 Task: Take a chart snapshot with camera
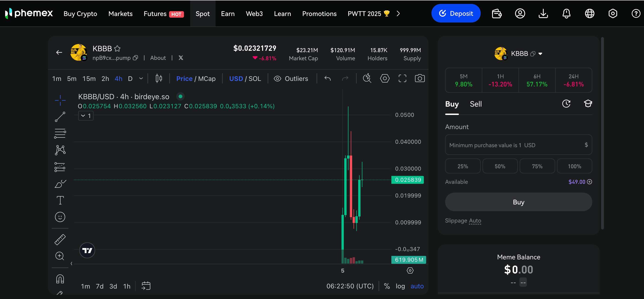click(420, 78)
